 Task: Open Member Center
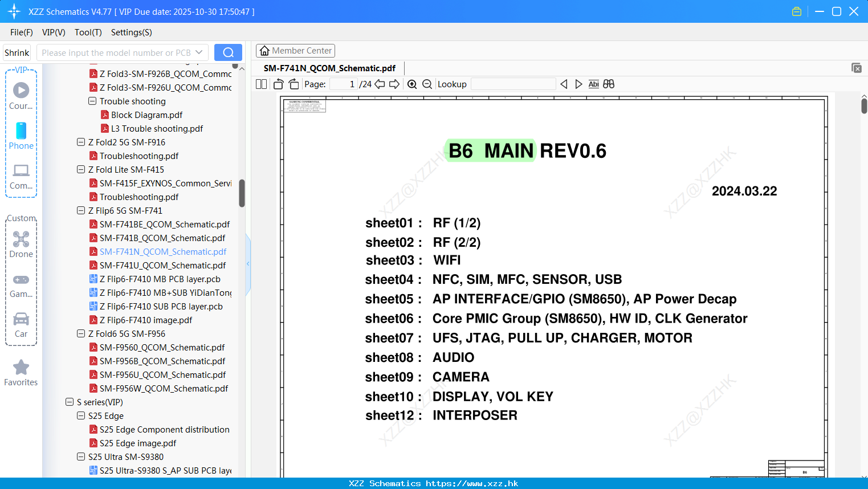tap(295, 51)
